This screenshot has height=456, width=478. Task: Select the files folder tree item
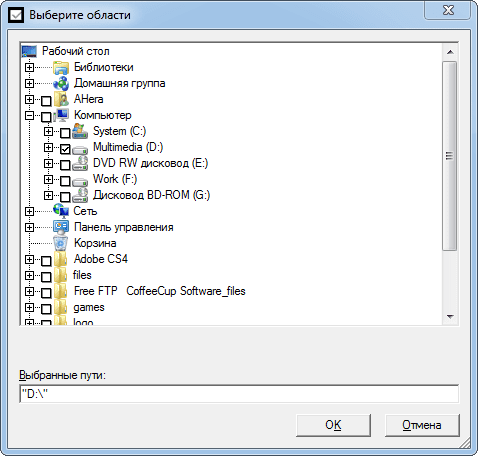[x=82, y=275]
